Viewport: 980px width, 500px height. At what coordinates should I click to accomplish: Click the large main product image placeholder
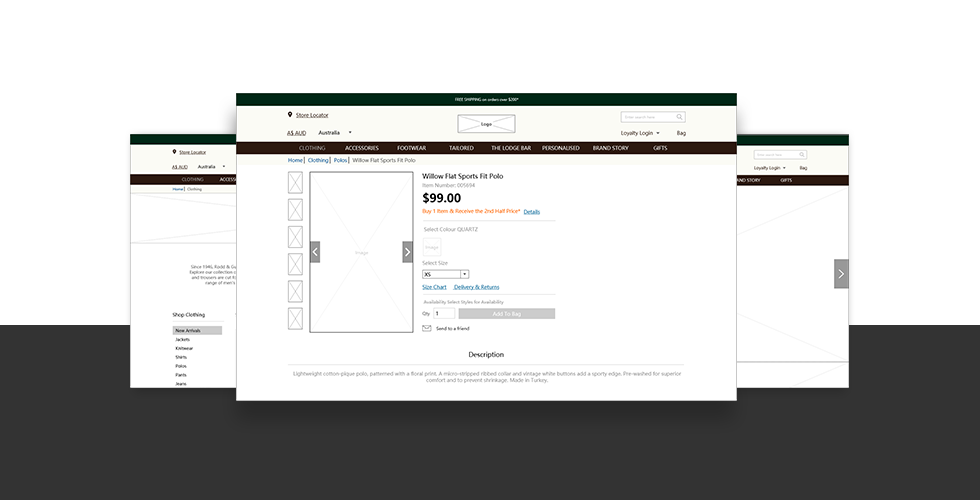(361, 252)
